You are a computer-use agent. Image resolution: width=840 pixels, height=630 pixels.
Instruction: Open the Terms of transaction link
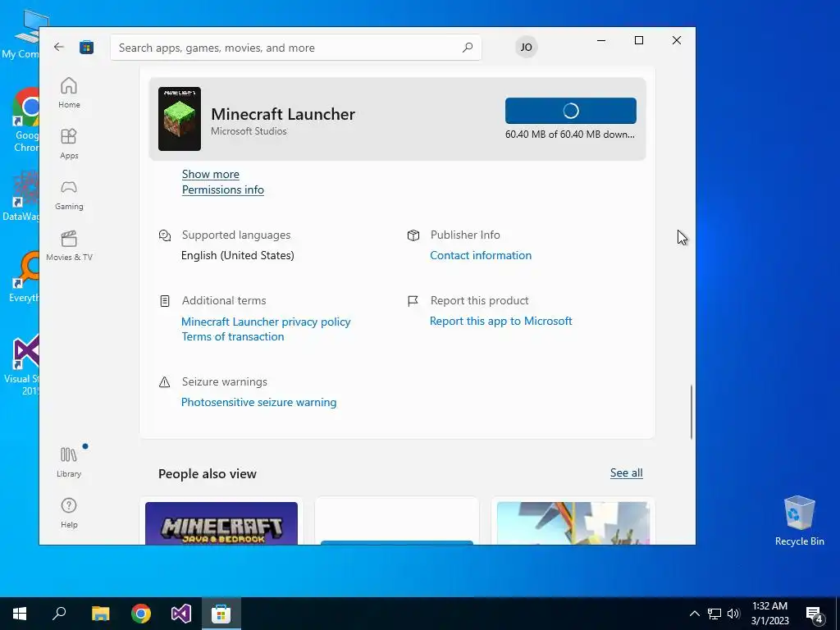(232, 336)
